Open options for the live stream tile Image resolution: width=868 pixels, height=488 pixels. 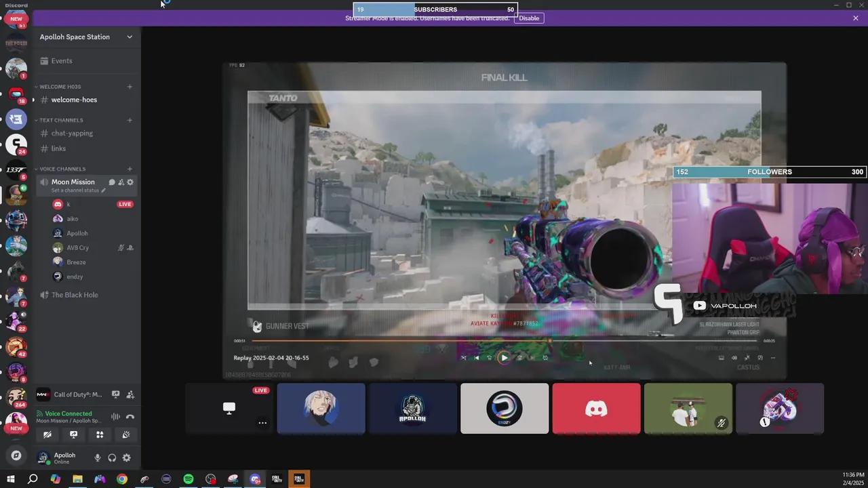pyautogui.click(x=262, y=423)
